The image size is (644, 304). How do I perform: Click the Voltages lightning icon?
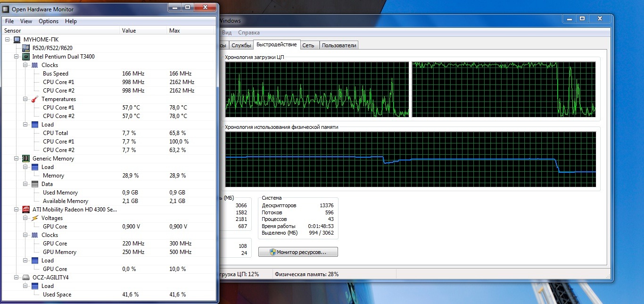tap(35, 218)
